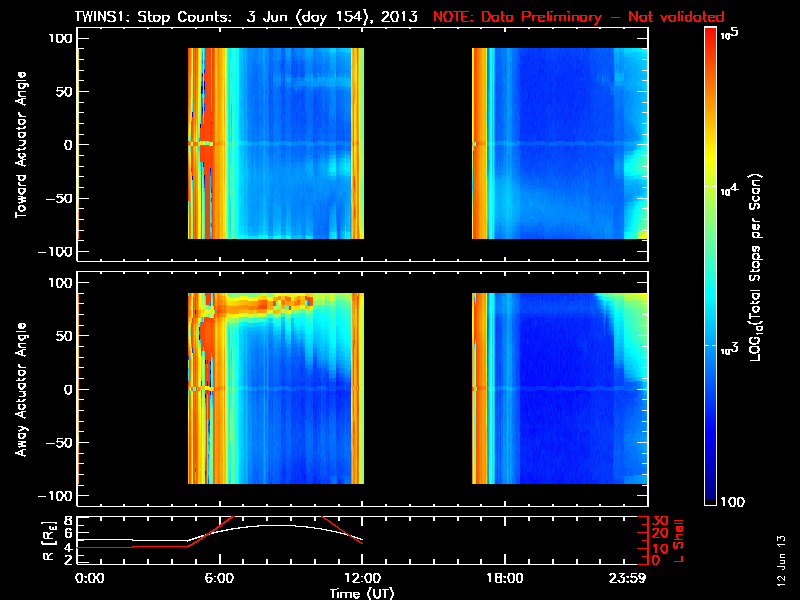This screenshot has width=800, height=600.
Task: Click the '100' tick of Away Actuator axis
Action: click(60, 283)
